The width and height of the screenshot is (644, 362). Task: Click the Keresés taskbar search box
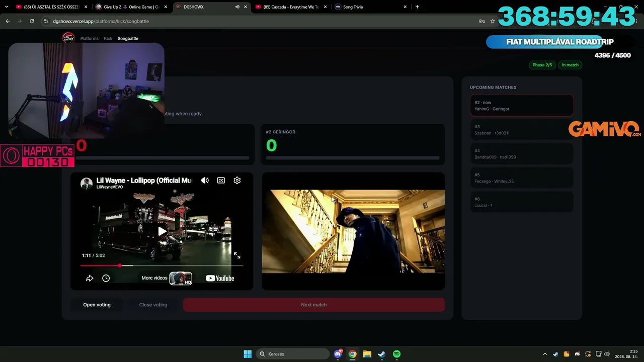pyautogui.click(x=293, y=354)
